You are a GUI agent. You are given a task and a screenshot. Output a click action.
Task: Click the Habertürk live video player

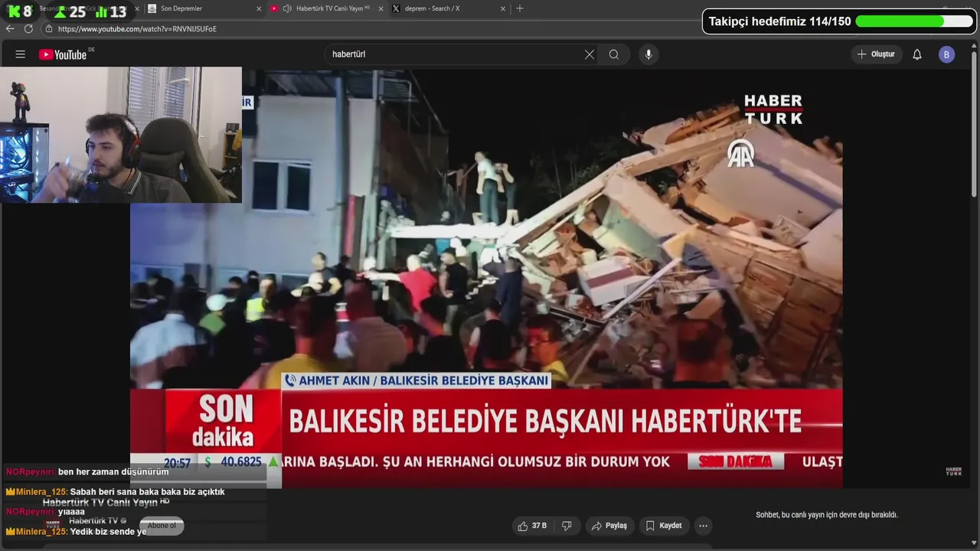point(486,279)
